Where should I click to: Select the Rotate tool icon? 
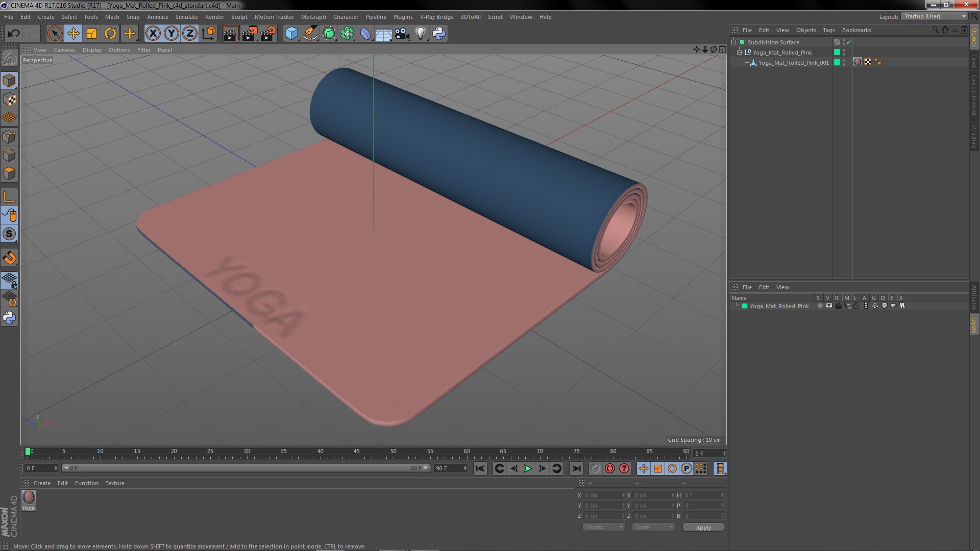tap(110, 34)
